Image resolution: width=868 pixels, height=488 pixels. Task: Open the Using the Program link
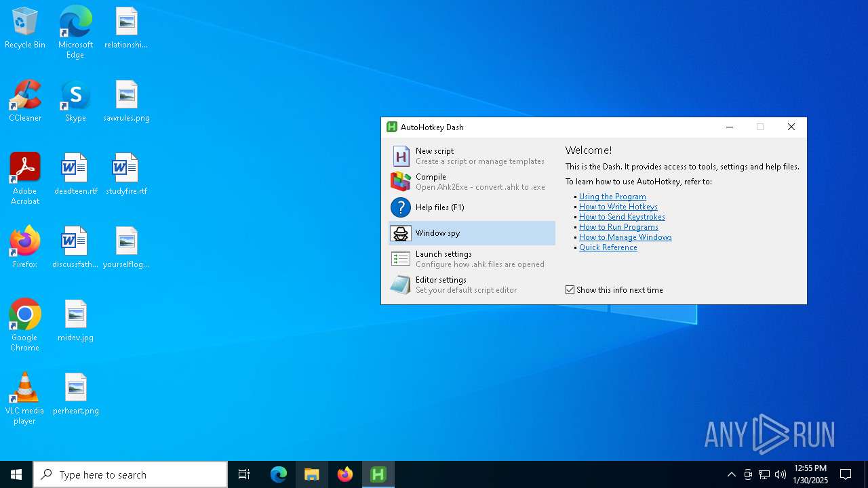(612, 197)
